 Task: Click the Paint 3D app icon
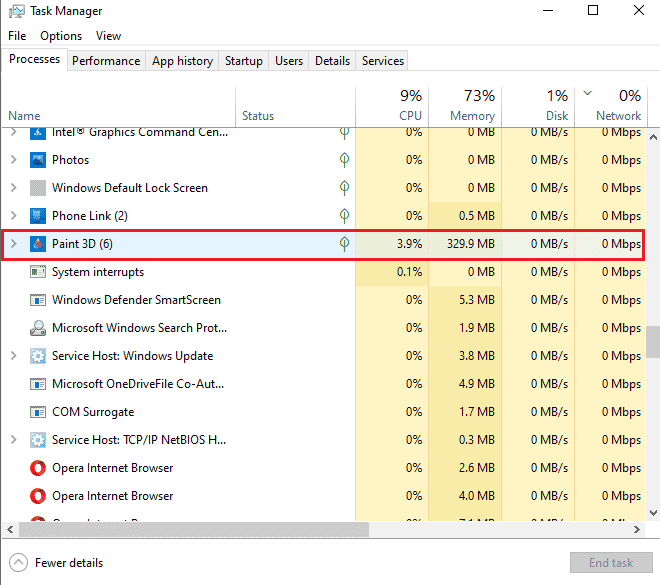coord(38,244)
